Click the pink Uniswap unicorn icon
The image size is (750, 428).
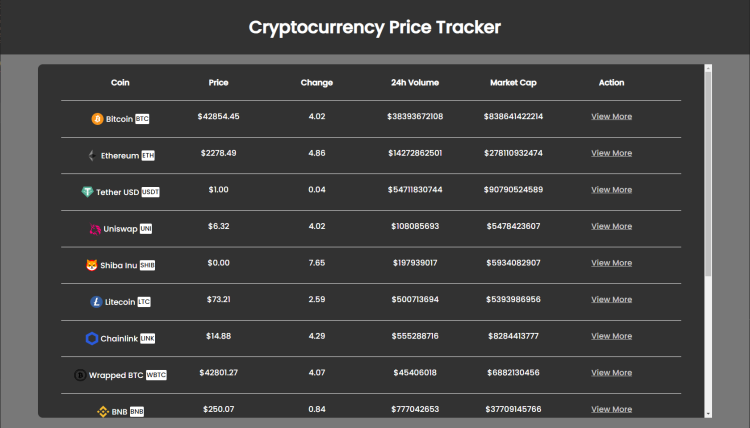pos(95,229)
